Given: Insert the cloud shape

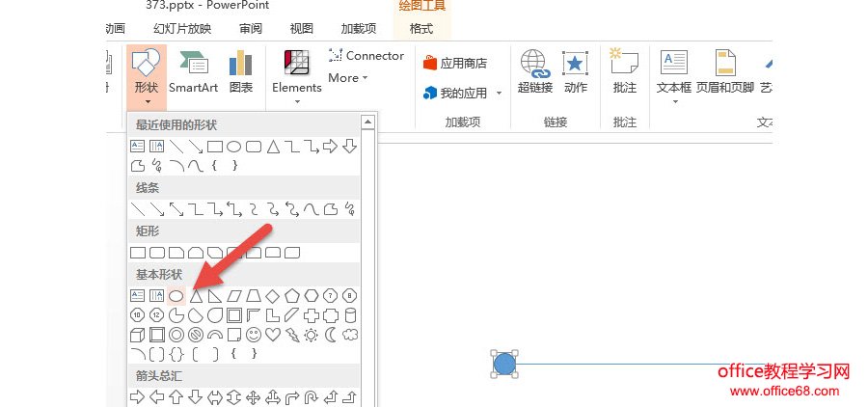Looking at the screenshot, I should pyautogui.click(x=350, y=335).
